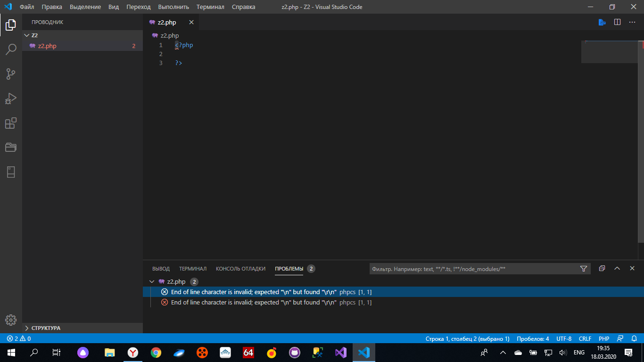Switch to the ВЫВОД panel tab
Screen dimensions: 644x362
(x=161, y=269)
